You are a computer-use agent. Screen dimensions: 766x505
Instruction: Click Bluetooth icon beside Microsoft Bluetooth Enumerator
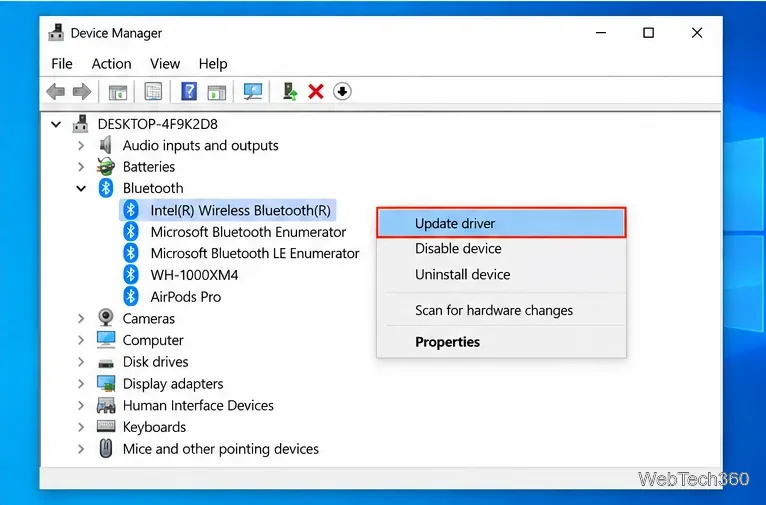pos(130,232)
